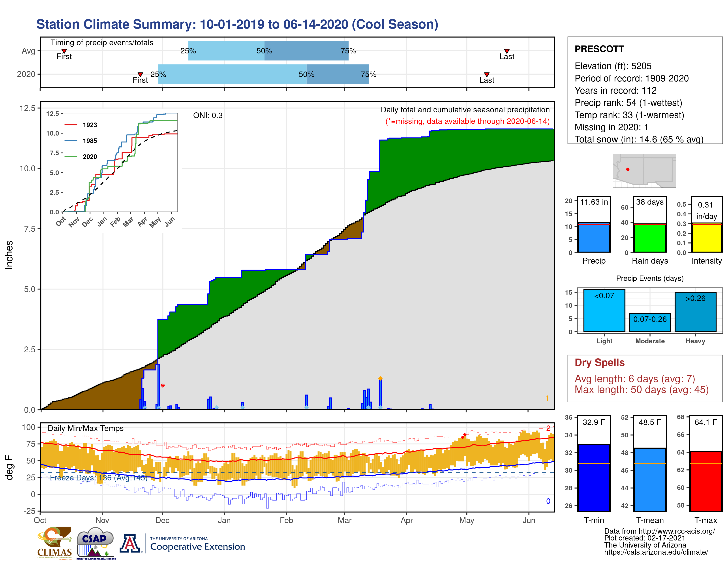
Task: Click 'Timing of precip events/totals' label
Action: click(102, 43)
